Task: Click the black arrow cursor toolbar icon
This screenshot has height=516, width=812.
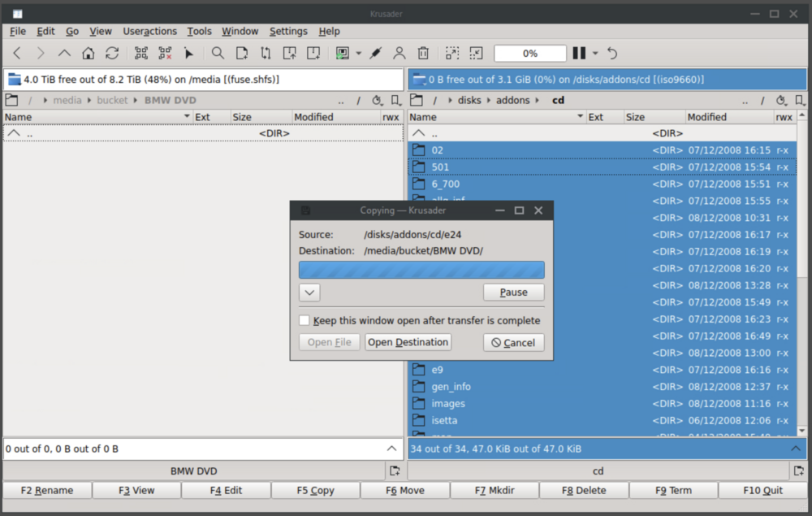Action: pos(188,53)
